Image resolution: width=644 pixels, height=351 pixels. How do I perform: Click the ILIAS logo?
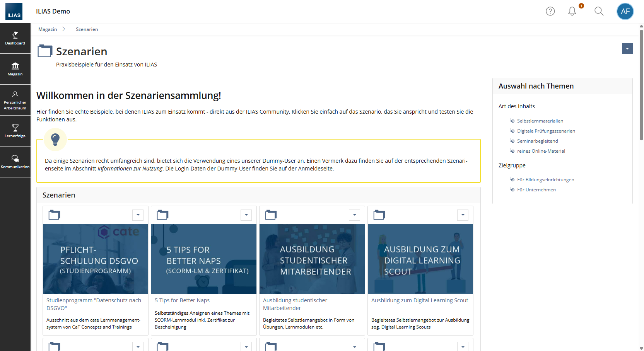coord(14,11)
